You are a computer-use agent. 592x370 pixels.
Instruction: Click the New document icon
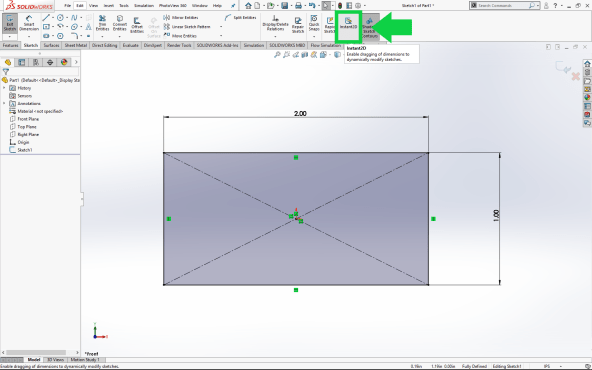pyautogui.click(x=257, y=6)
